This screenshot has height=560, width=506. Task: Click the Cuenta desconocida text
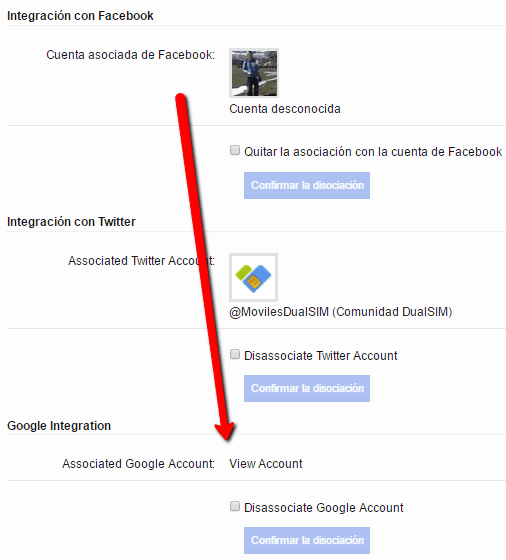pos(285,109)
